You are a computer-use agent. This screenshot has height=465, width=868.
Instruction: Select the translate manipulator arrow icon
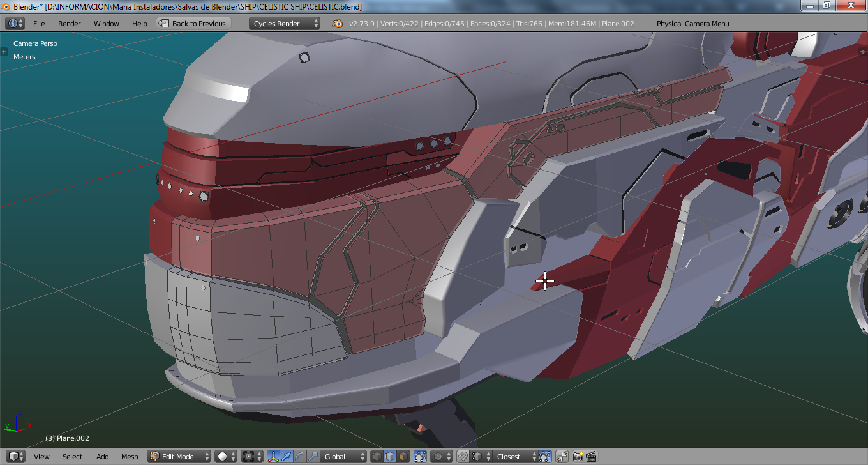click(287, 457)
